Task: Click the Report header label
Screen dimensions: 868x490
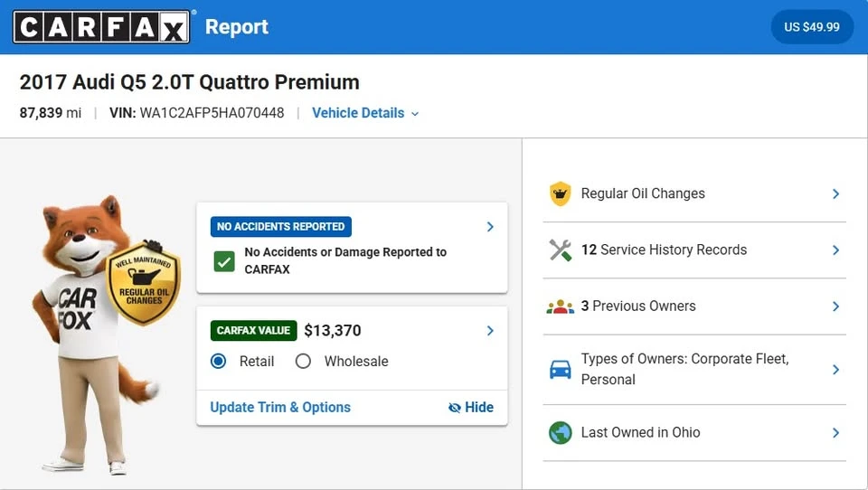Action: 237,26
